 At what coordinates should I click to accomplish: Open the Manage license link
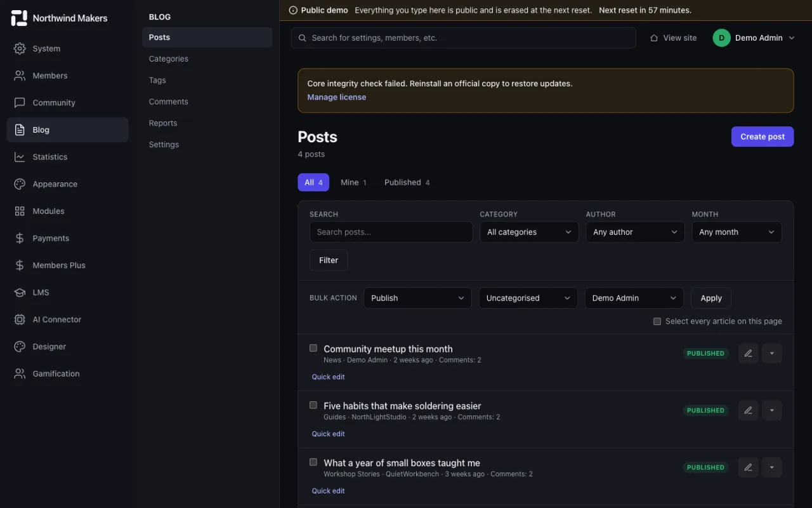(337, 97)
